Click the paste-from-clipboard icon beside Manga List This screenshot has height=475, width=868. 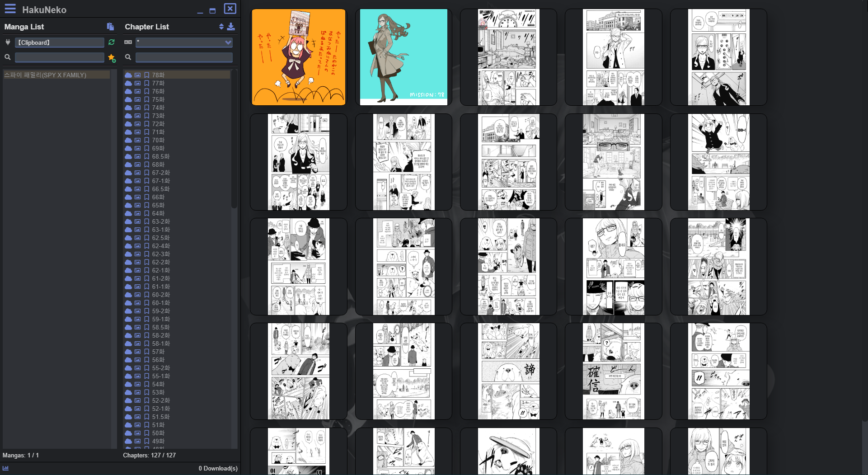(110, 27)
